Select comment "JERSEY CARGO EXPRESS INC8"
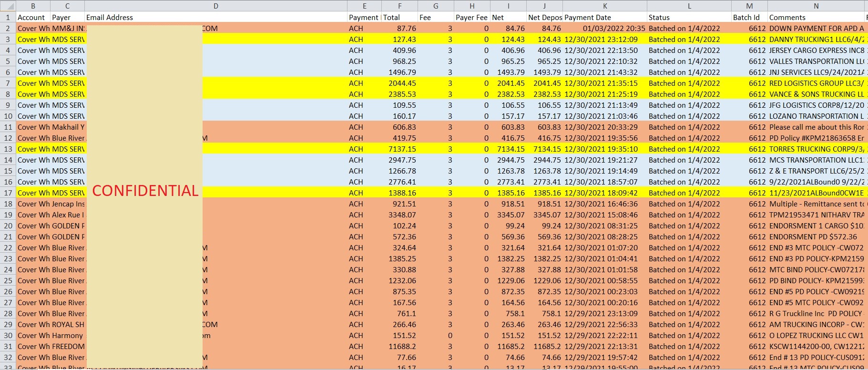Viewport: 868px width, 370px height. click(x=816, y=50)
